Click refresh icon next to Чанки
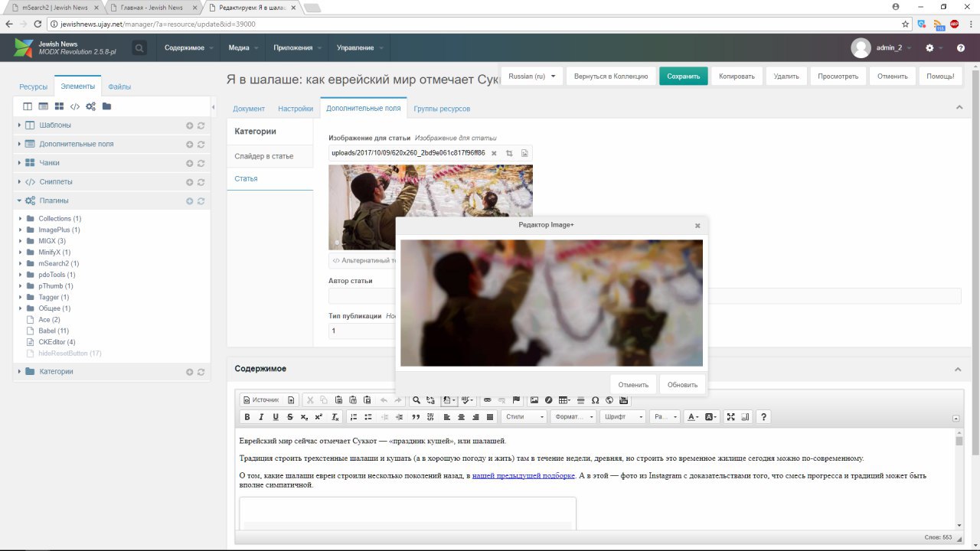This screenshot has width=980, height=551. (x=201, y=163)
